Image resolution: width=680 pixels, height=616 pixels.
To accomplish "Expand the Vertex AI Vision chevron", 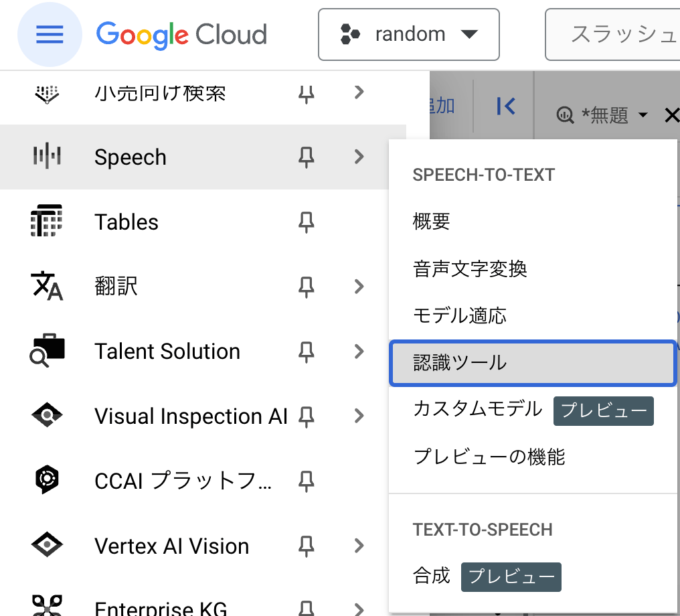I will 359,545.
